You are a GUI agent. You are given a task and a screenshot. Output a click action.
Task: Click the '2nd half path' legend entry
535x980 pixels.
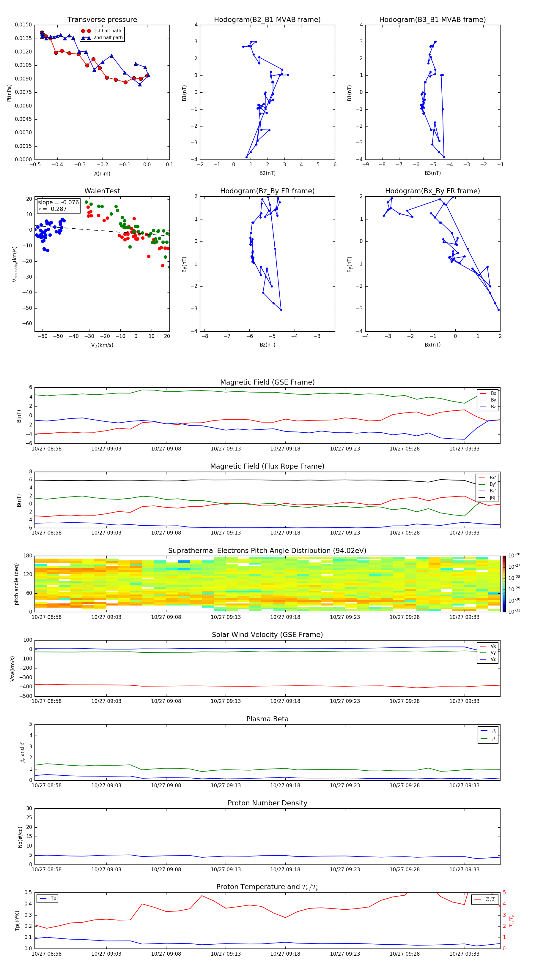(103, 38)
